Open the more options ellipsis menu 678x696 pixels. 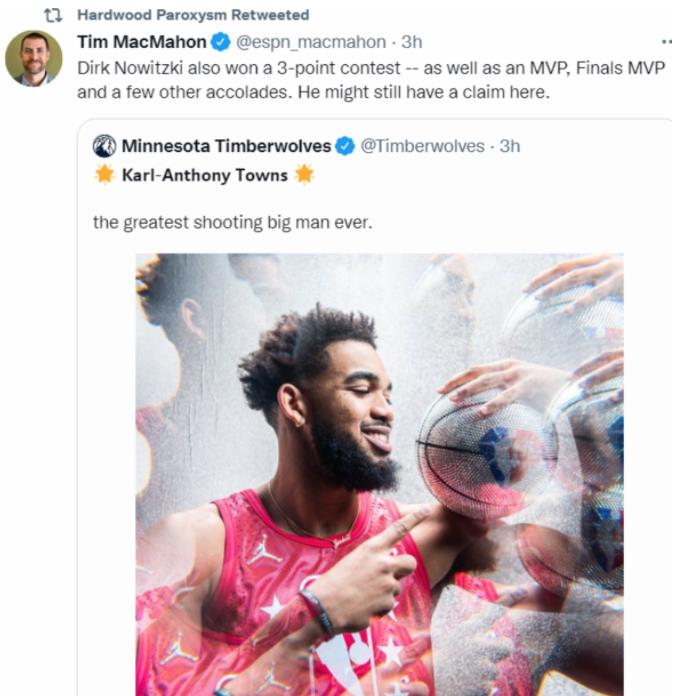pyautogui.click(x=666, y=43)
